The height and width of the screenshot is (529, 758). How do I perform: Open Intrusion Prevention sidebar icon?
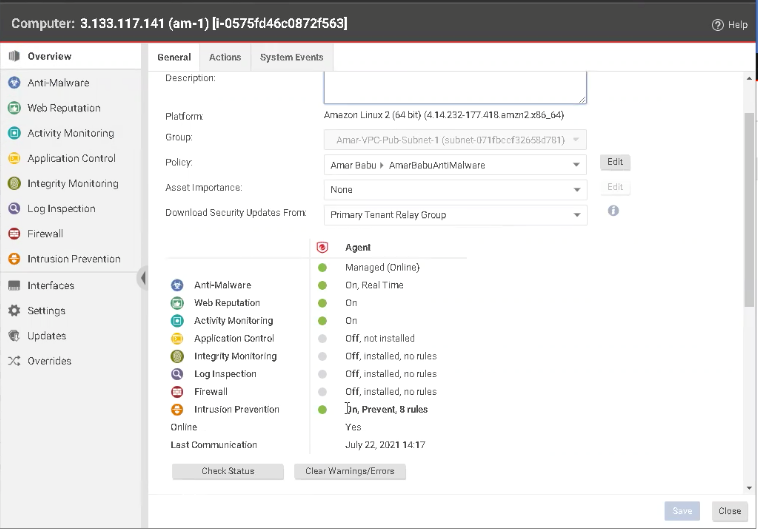[15, 259]
